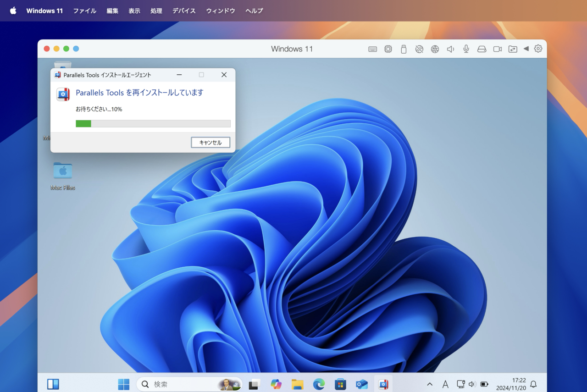Viewport: 587px width, 392px height.
Task: Open the ヘルプ menu
Action: click(254, 11)
